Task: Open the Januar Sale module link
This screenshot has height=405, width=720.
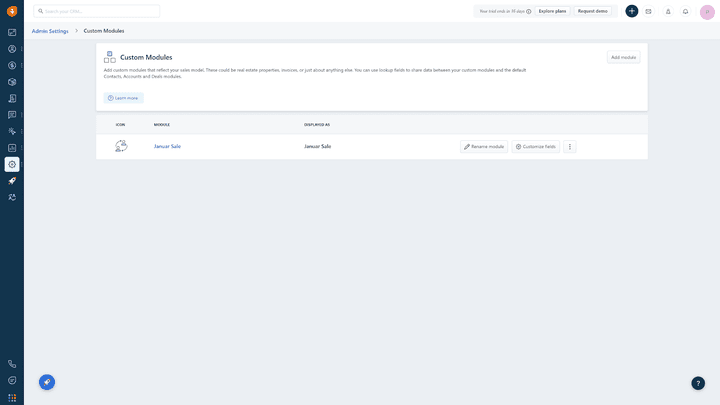Action: (x=167, y=146)
